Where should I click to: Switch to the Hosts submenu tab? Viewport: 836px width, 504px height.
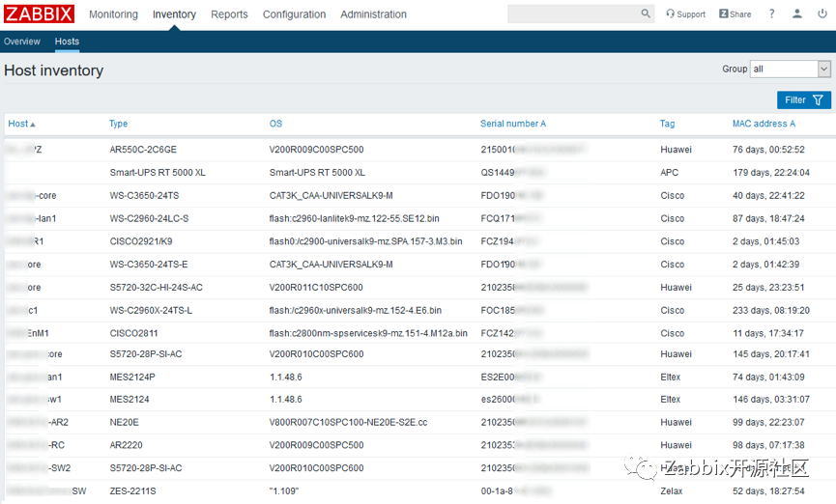tap(67, 42)
